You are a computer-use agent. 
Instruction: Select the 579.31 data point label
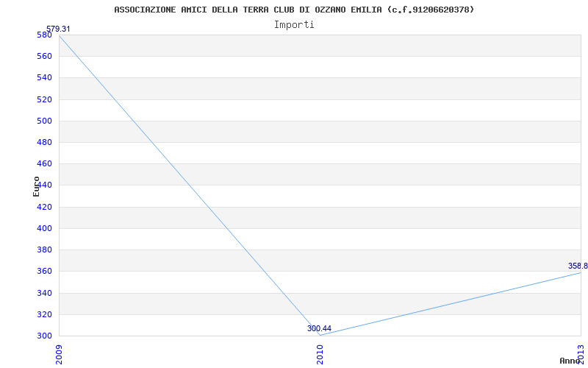[x=58, y=29]
